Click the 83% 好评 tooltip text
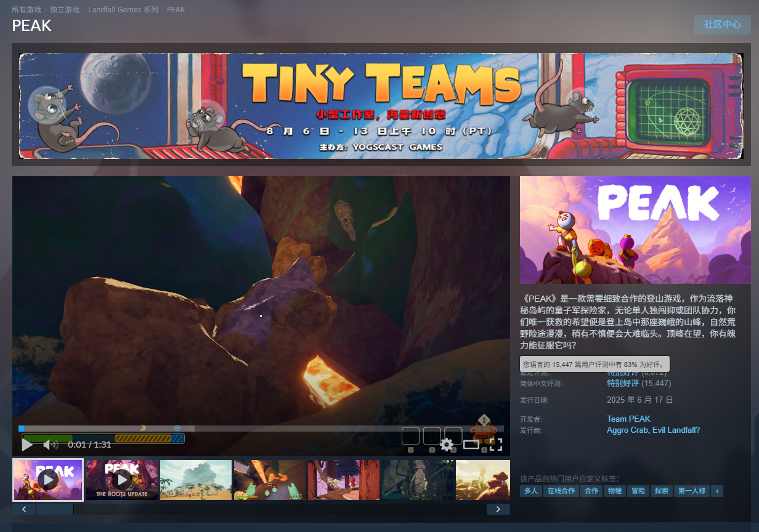 595,365
